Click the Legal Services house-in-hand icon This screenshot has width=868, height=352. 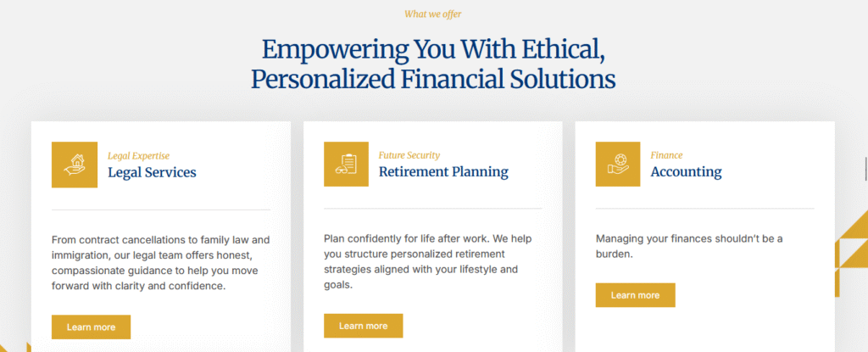point(74,165)
